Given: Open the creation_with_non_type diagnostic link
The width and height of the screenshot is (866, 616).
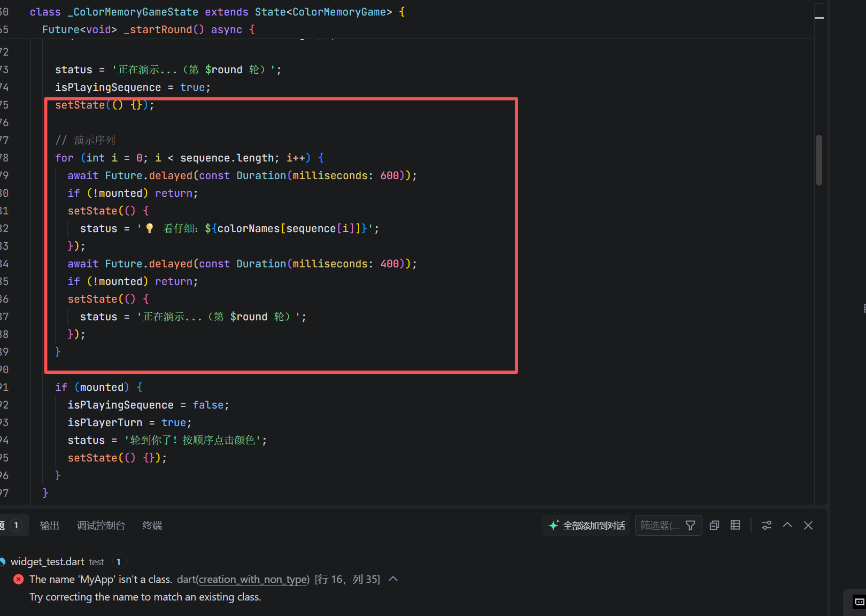Looking at the screenshot, I should [x=253, y=579].
